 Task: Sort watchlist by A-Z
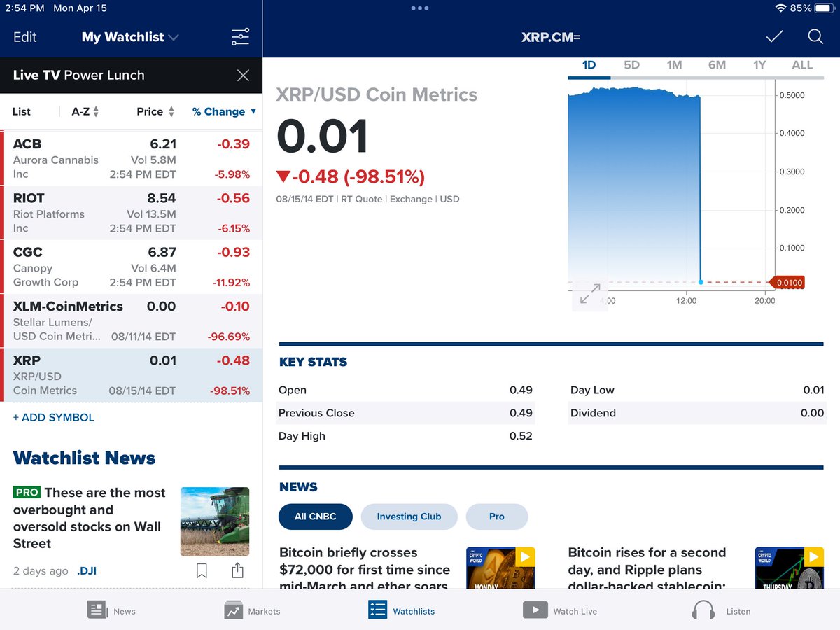[x=85, y=111]
